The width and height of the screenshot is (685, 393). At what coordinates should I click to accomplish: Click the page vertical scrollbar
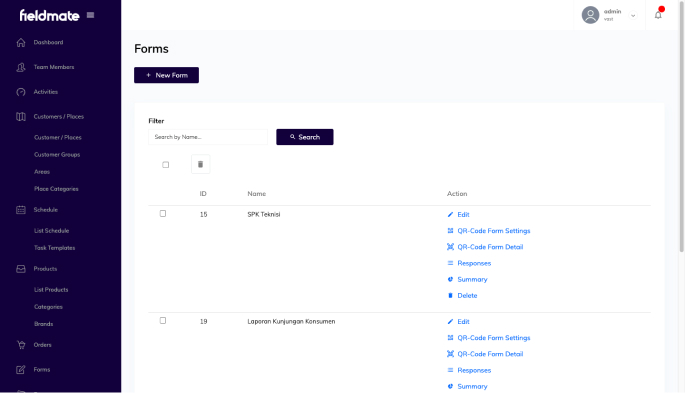[x=682, y=127]
